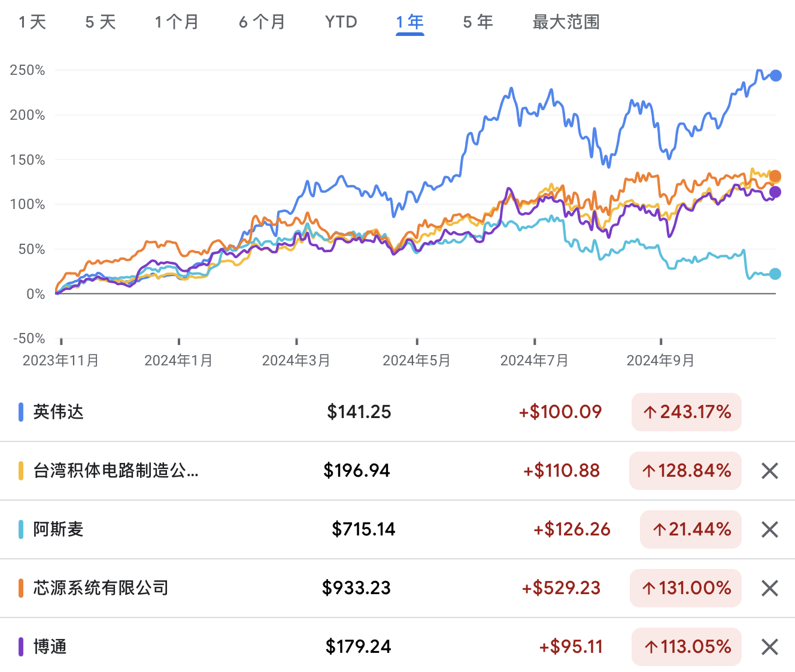Click the 150% y-axis label

pos(28,160)
